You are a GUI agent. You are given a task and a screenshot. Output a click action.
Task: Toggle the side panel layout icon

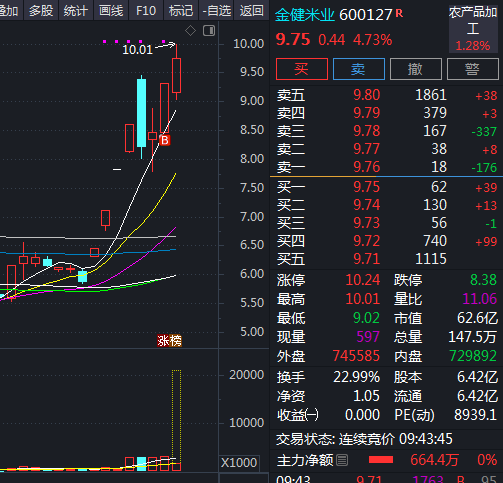(209, 31)
